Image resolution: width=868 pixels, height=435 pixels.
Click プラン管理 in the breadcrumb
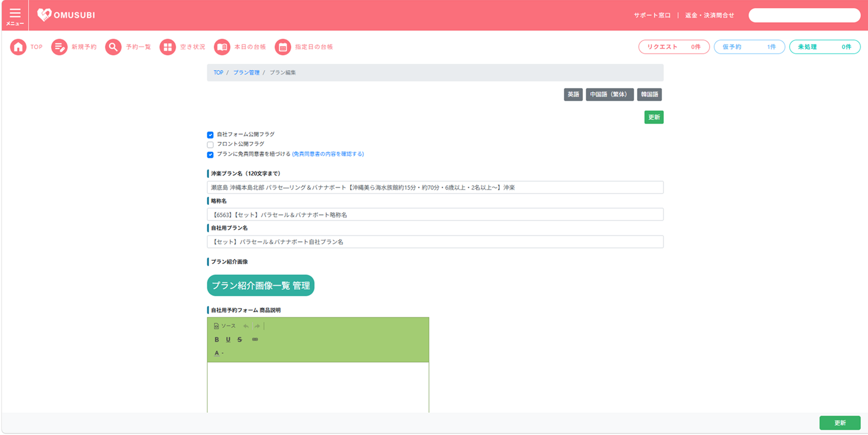(246, 73)
